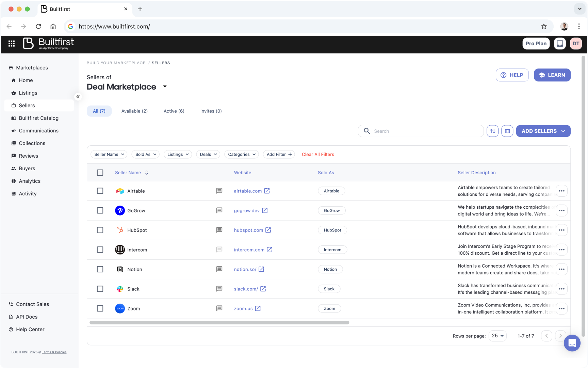
Task: Open the Seller Name filter dropdown
Action: 109,154
